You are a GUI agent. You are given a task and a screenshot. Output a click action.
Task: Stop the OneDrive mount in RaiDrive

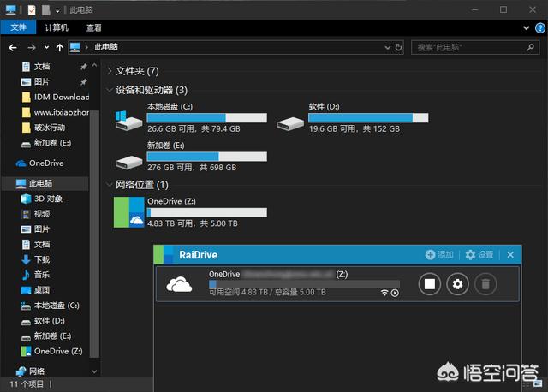point(430,284)
